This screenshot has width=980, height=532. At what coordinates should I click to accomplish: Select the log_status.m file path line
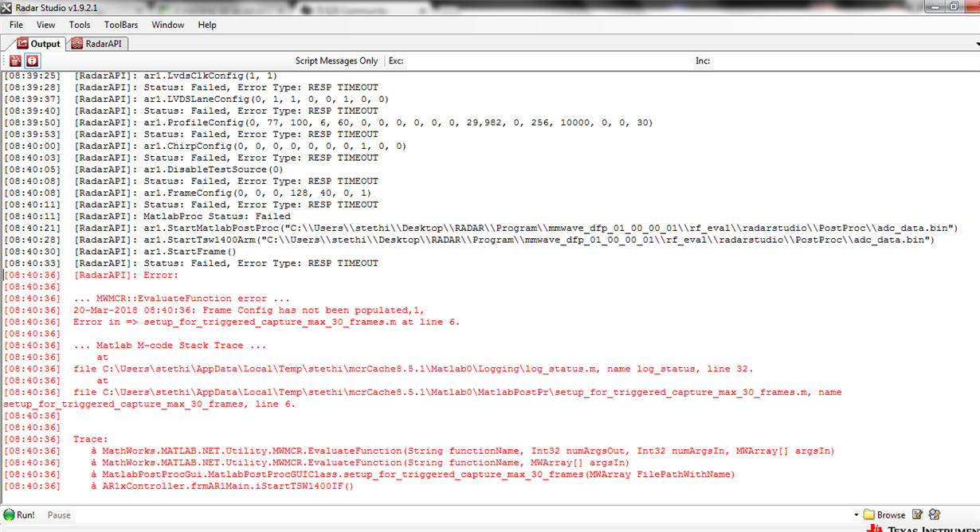click(378, 369)
